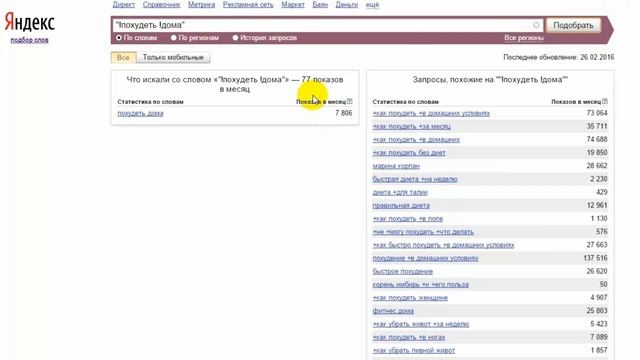Viewport: 640px width, 360px height.
Task: Click the Подобрать button
Action: coord(573,25)
